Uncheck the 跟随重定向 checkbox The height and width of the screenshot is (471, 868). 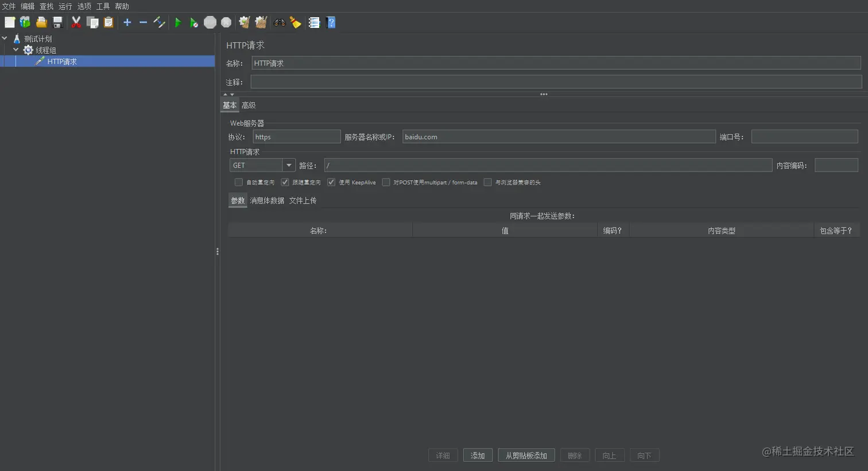[285, 182]
